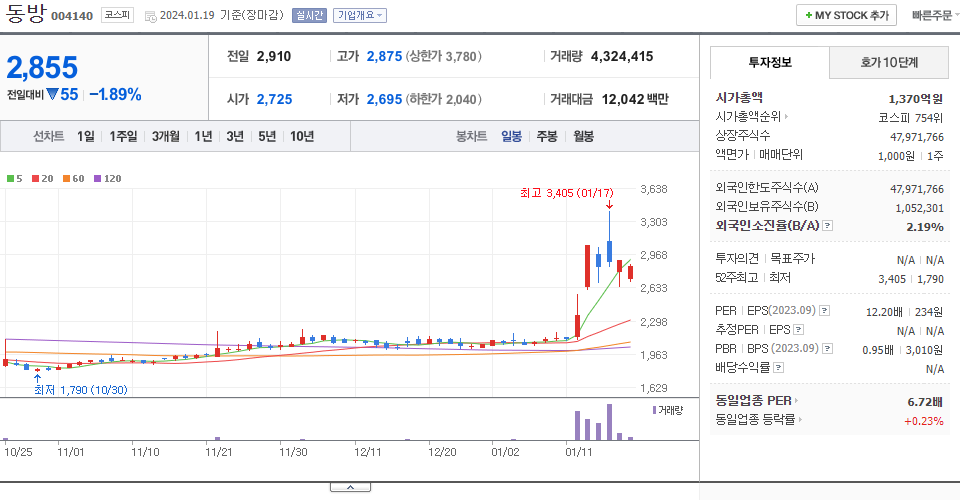Click the help icon beside 추정PER EPS
Viewport: 960px width, 500px height.
click(x=798, y=330)
